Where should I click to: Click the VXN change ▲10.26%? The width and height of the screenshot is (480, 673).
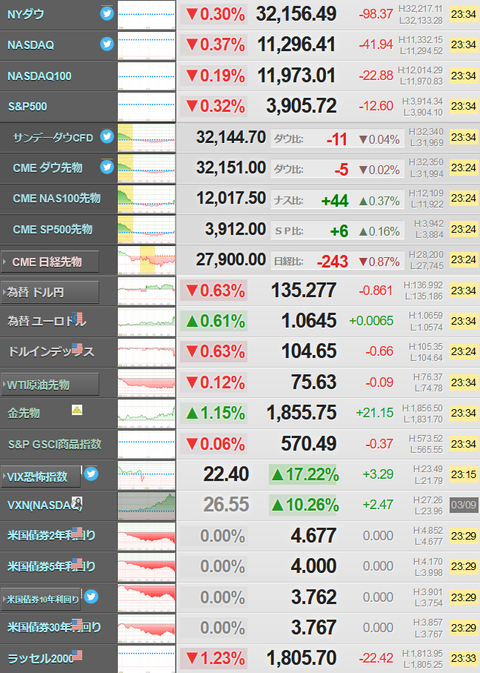[304, 505]
